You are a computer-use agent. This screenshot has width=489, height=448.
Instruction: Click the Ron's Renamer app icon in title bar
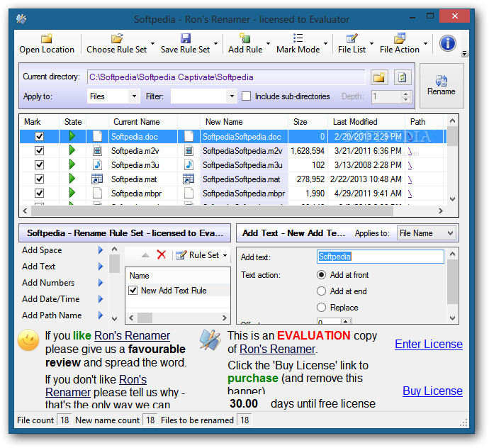pos(21,19)
